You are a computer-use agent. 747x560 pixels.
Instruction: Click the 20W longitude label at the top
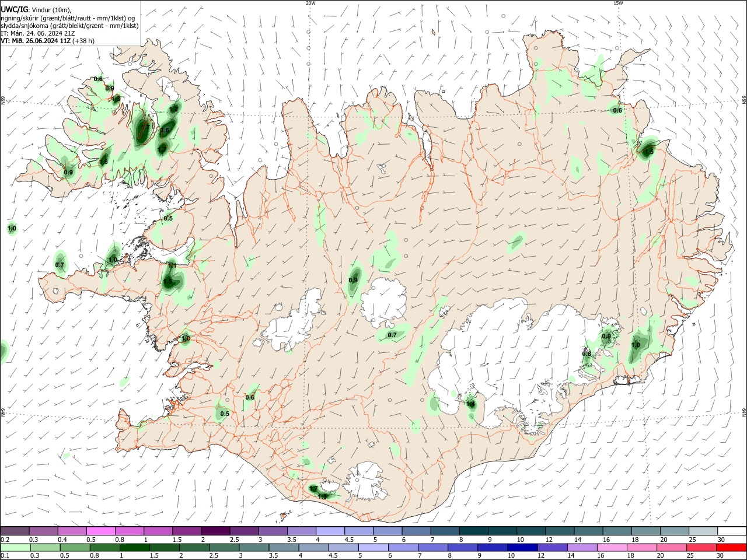[x=310, y=3]
